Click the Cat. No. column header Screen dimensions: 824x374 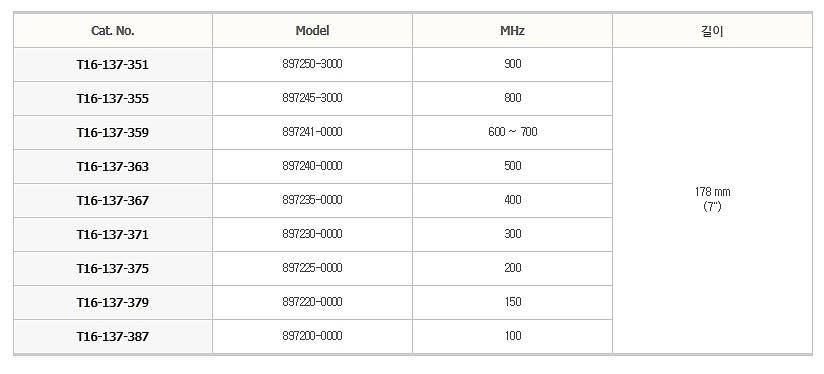click(x=113, y=30)
